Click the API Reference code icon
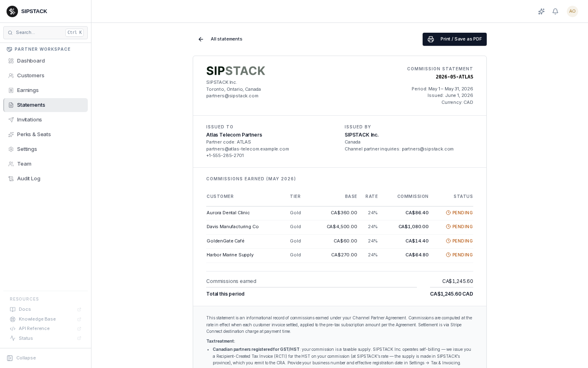This screenshot has height=368, width=588. coord(13,329)
